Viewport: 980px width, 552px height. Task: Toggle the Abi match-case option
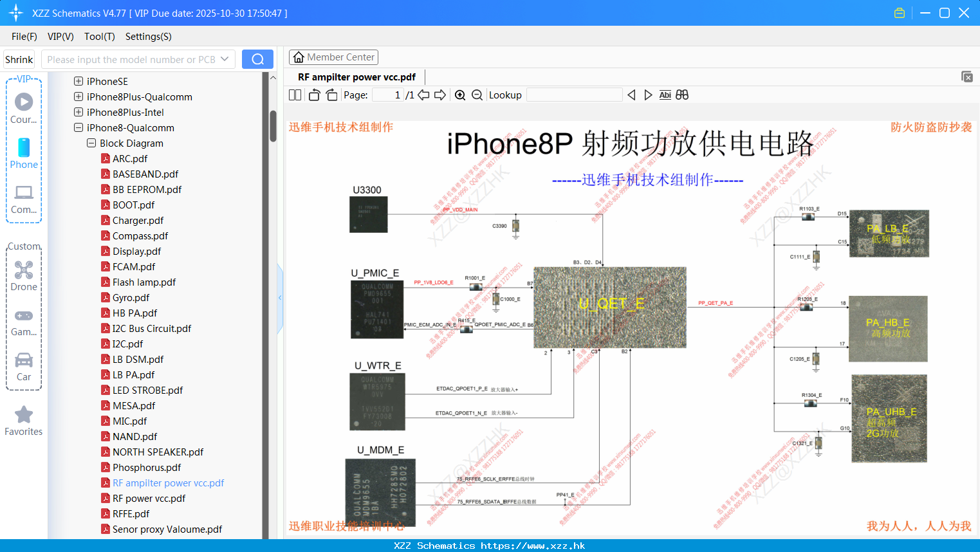tap(665, 95)
